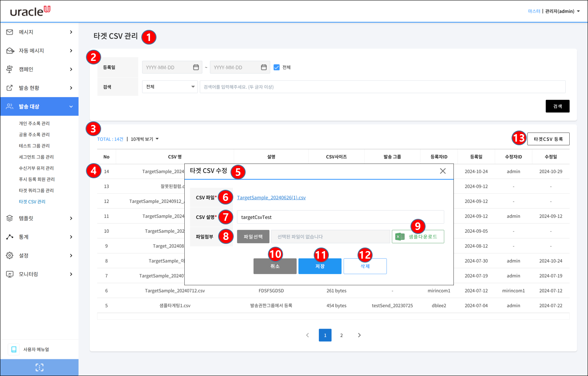This screenshot has width=588, height=376.
Task: Go to page 2
Action: pyautogui.click(x=341, y=335)
